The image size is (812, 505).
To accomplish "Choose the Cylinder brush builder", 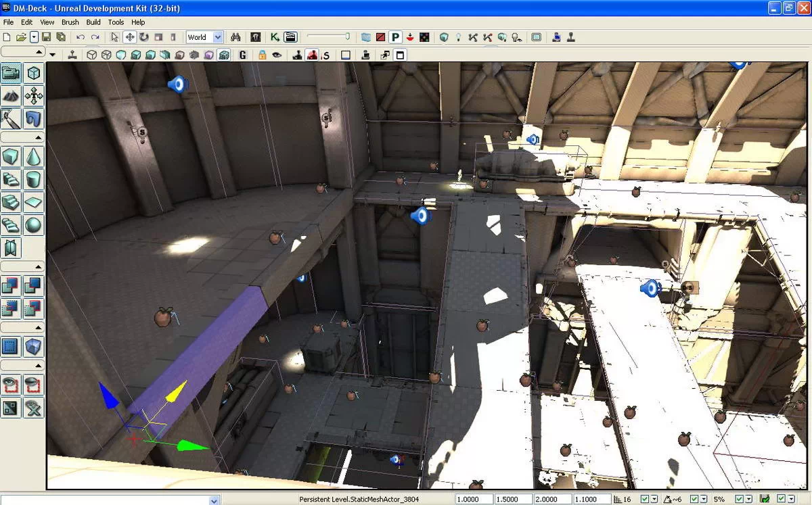I will [x=34, y=180].
